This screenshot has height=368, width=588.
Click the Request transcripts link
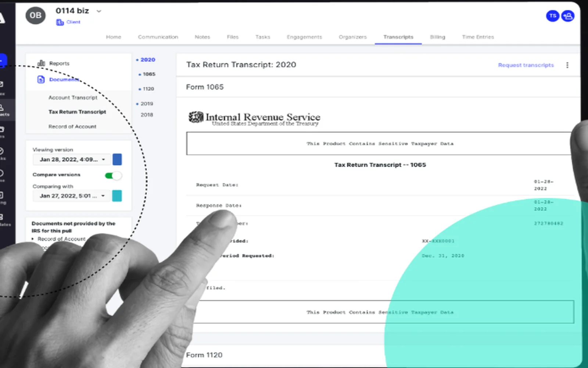pos(526,65)
